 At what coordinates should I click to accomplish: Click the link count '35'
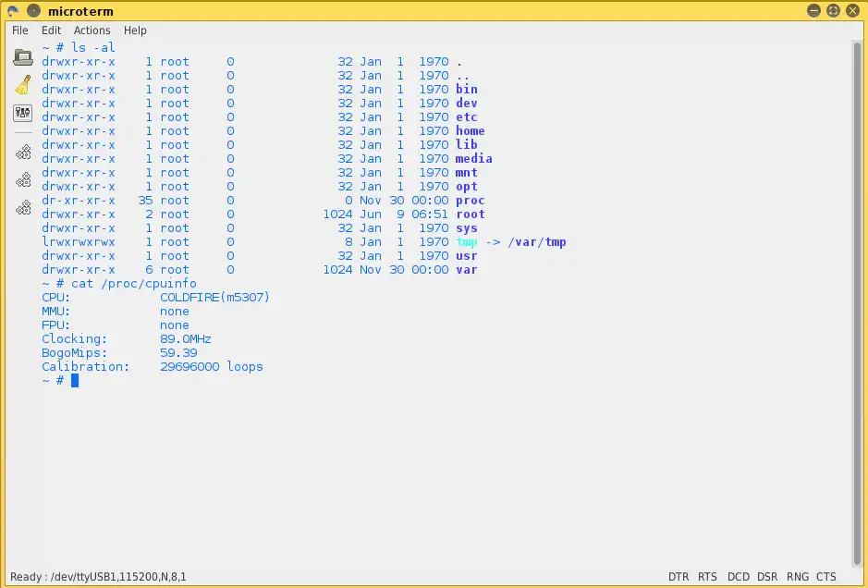[145, 201]
